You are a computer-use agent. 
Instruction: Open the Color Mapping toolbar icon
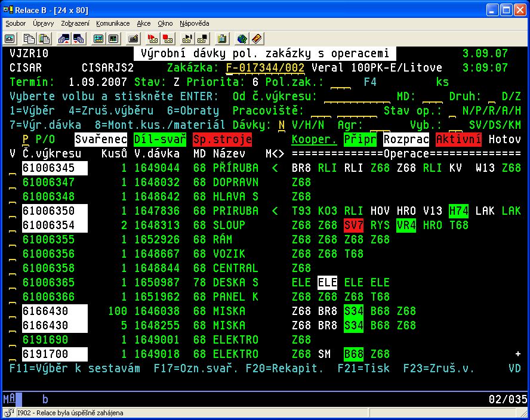pos(113,39)
